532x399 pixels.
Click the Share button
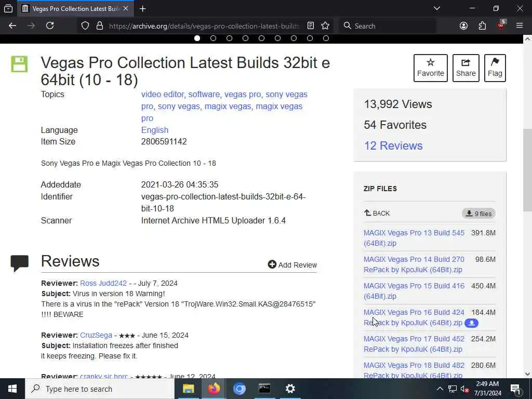click(466, 68)
